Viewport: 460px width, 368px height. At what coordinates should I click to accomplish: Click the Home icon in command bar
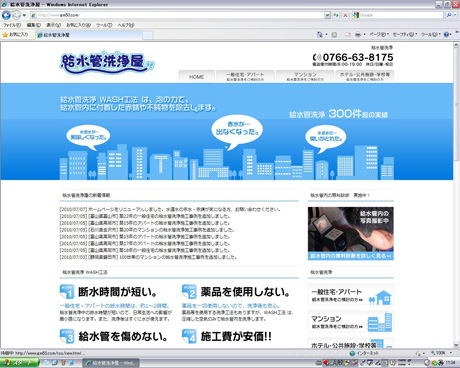click(320, 34)
